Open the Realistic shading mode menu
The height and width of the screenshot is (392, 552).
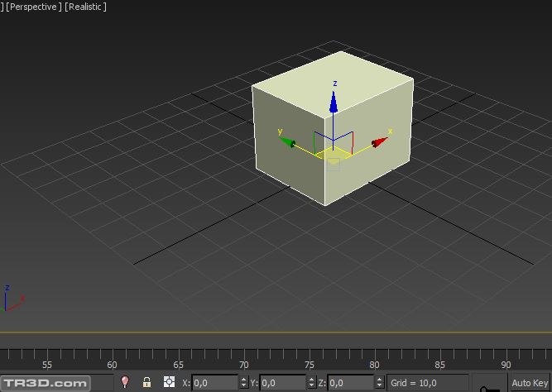[x=85, y=7]
